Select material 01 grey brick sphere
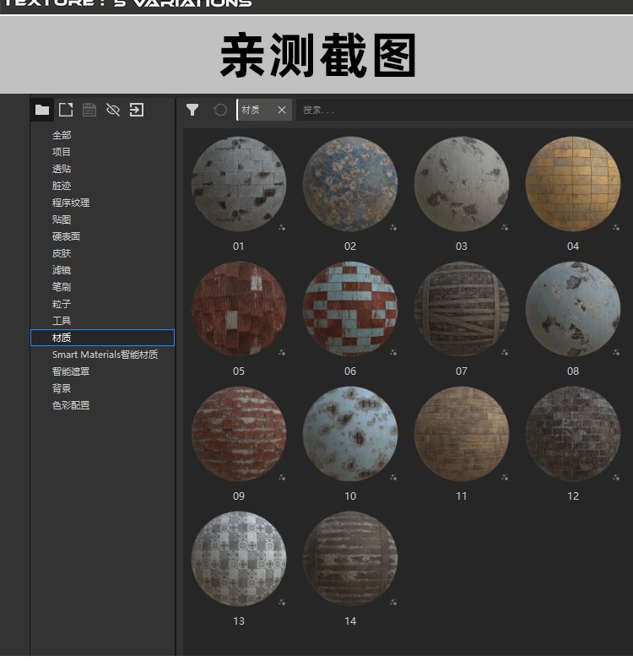Screen dimensions: 633x672 [239, 184]
